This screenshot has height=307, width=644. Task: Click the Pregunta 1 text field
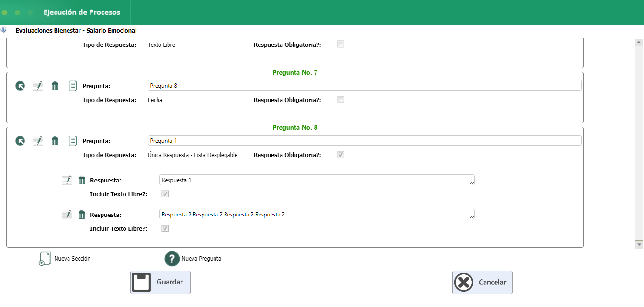[365, 140]
